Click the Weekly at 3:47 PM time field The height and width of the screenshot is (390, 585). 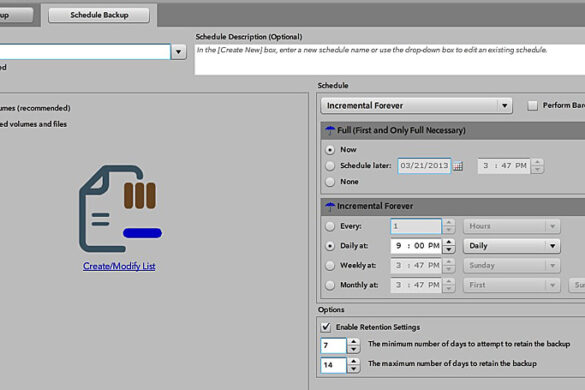point(416,265)
